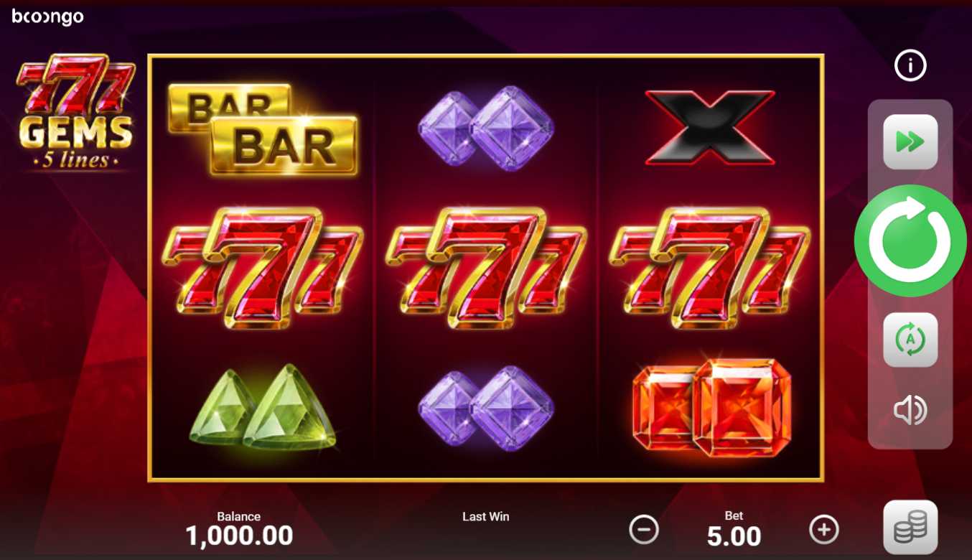This screenshot has width=972, height=560.
Task: Click the 777 Gems game logo
Action: (75, 112)
